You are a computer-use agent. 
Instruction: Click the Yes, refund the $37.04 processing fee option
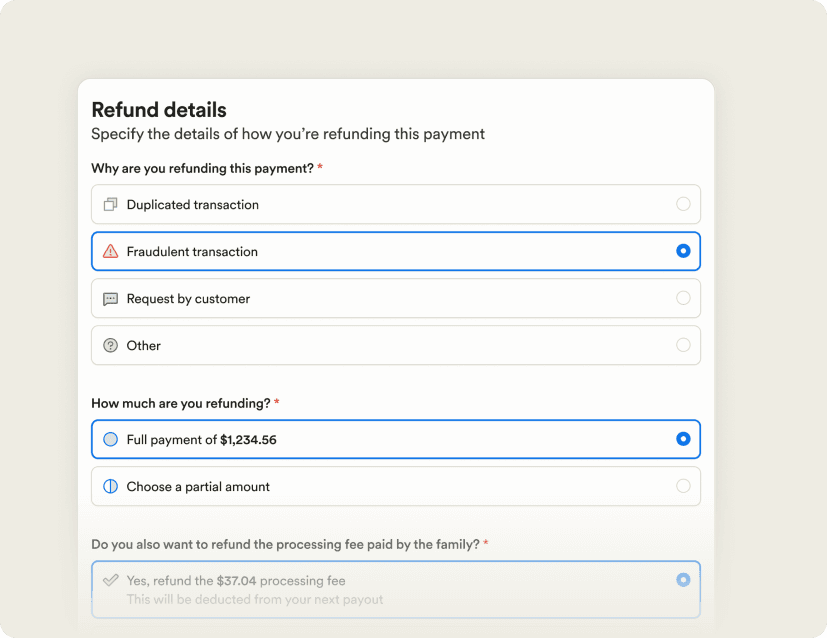(395, 589)
